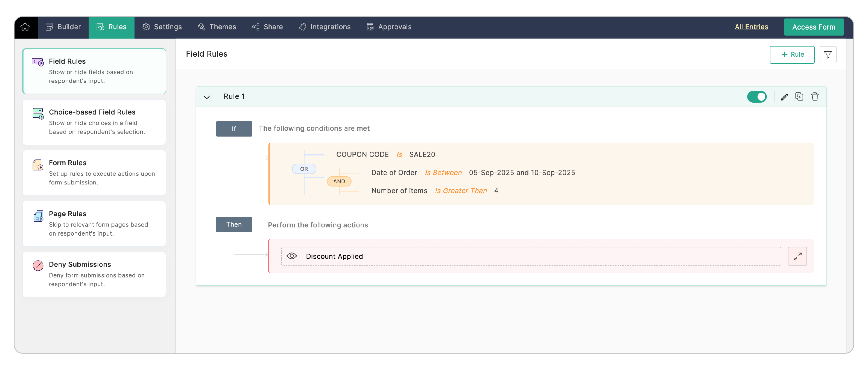Click the Page Rules icon
Screen dimensions: 868x370
point(38,216)
